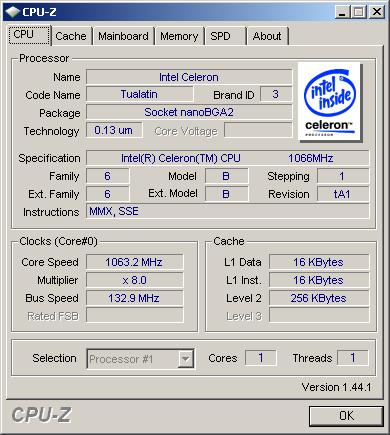This screenshot has width=390, height=435.
Task: Click the Multiplier value x 8.0
Action: (135, 280)
